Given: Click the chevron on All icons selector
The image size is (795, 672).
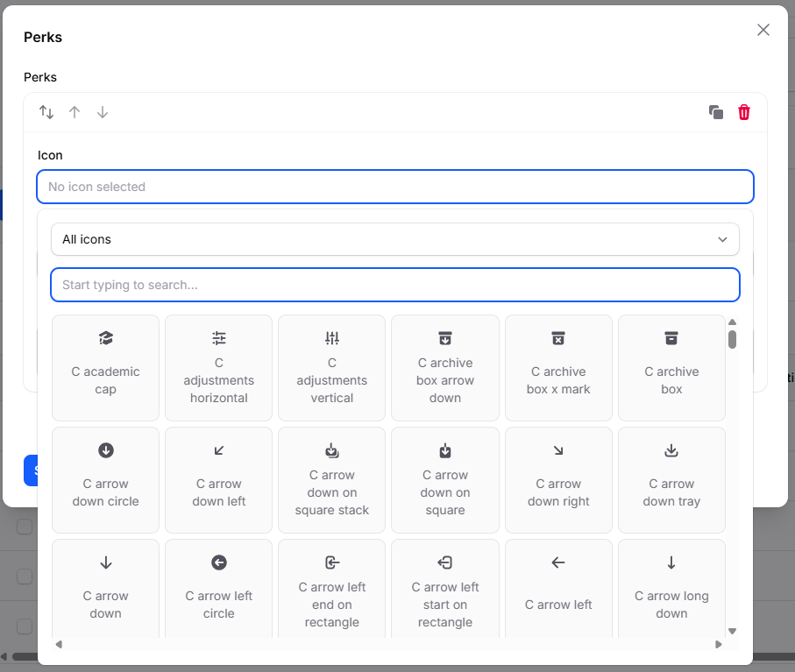Looking at the screenshot, I should coord(722,239).
